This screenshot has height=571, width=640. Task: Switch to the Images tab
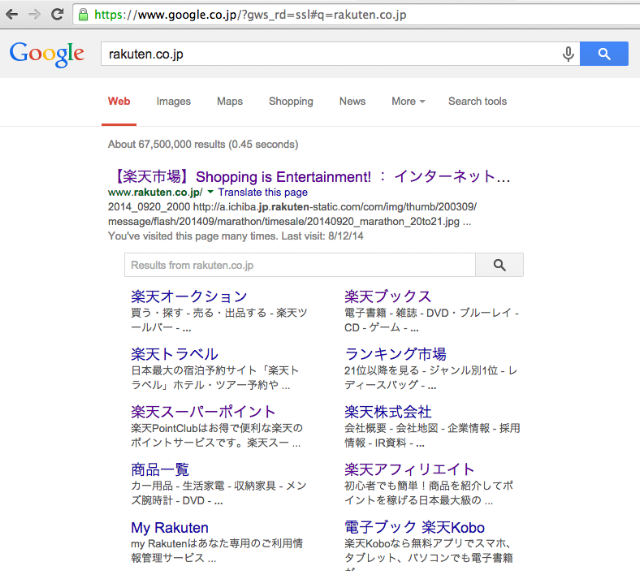pos(173,101)
